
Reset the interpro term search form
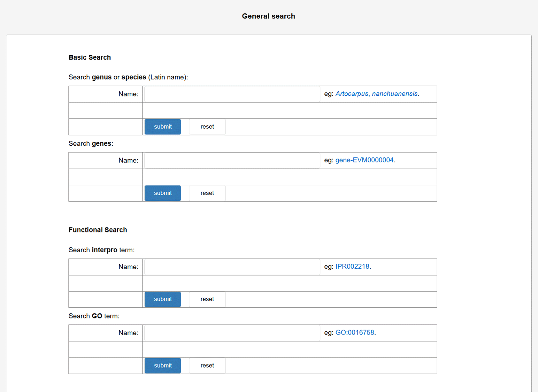(x=207, y=299)
